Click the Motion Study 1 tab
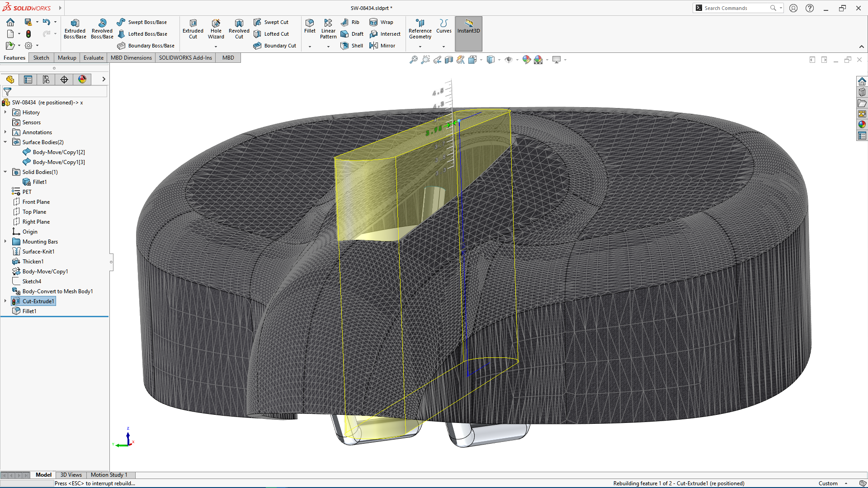 [x=108, y=475]
